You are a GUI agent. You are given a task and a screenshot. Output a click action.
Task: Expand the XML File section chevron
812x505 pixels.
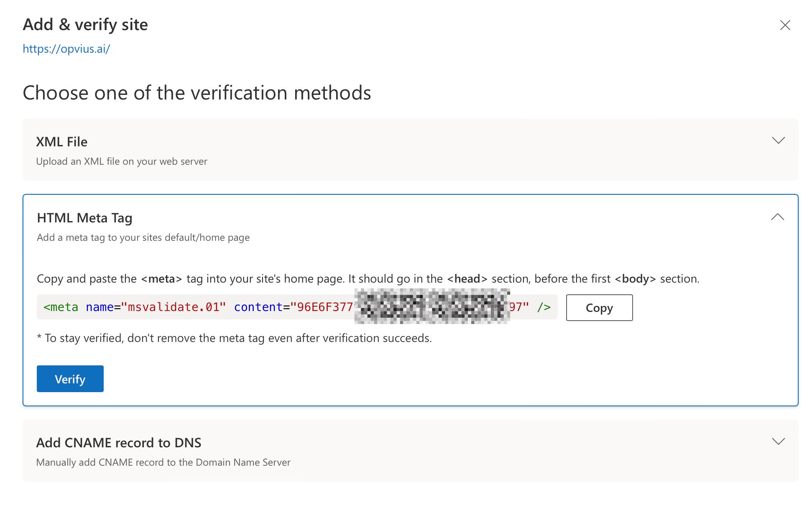click(778, 140)
